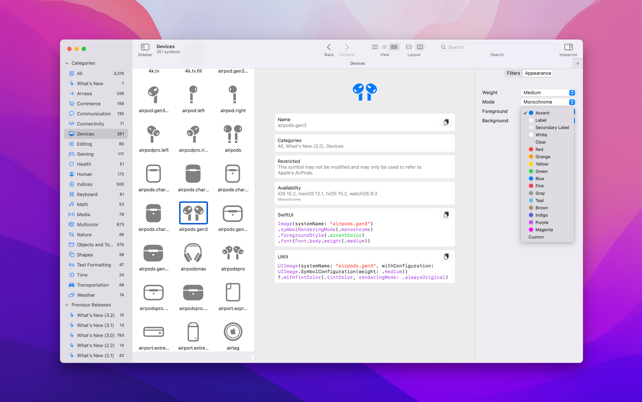Open the Health category
The height and width of the screenshot is (402, 643).
point(96,164)
